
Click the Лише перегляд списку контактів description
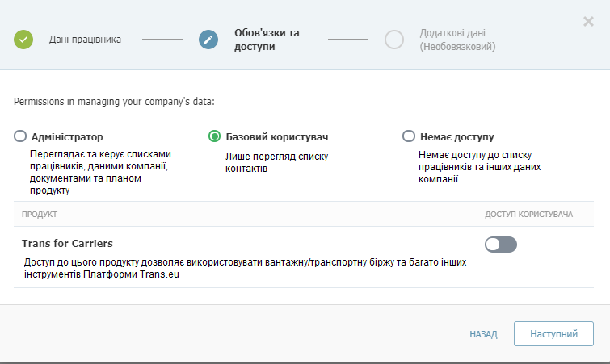(x=276, y=162)
